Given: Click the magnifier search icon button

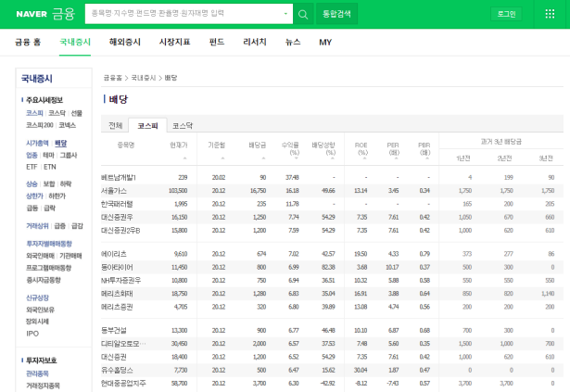Looking at the screenshot, I should (x=303, y=14).
